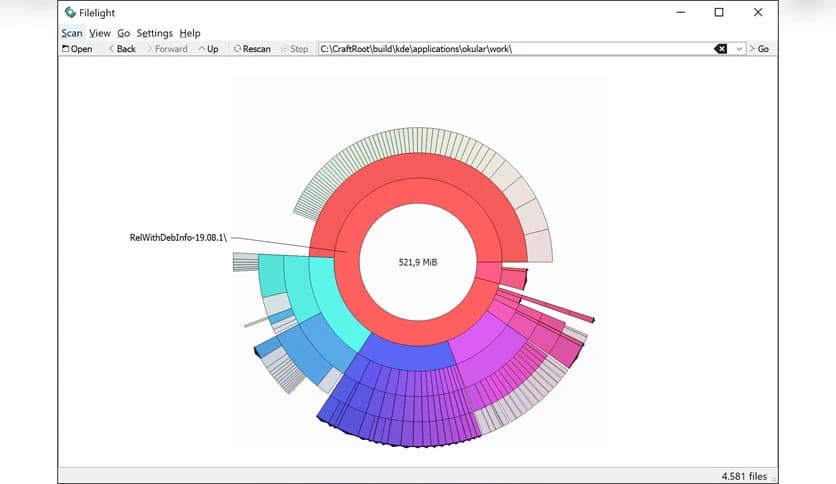Go back with the Back arrow
The width and height of the screenshot is (836, 484).
[x=122, y=48]
